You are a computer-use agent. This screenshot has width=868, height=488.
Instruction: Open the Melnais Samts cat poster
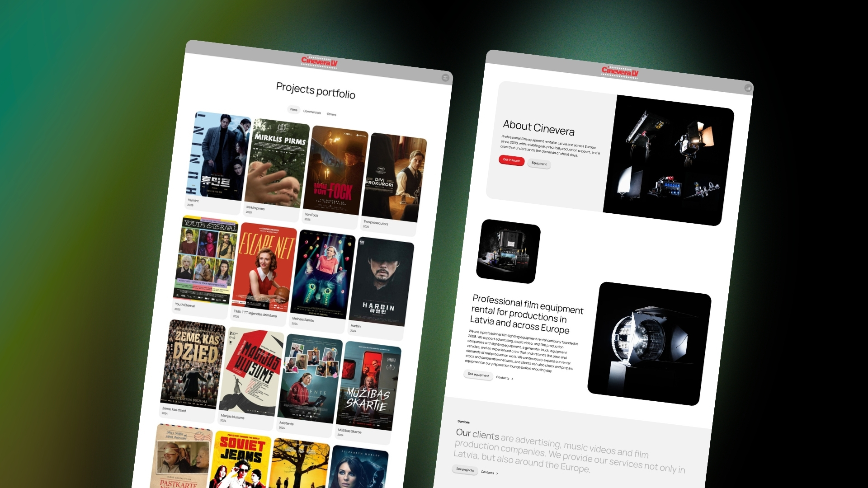click(x=323, y=274)
